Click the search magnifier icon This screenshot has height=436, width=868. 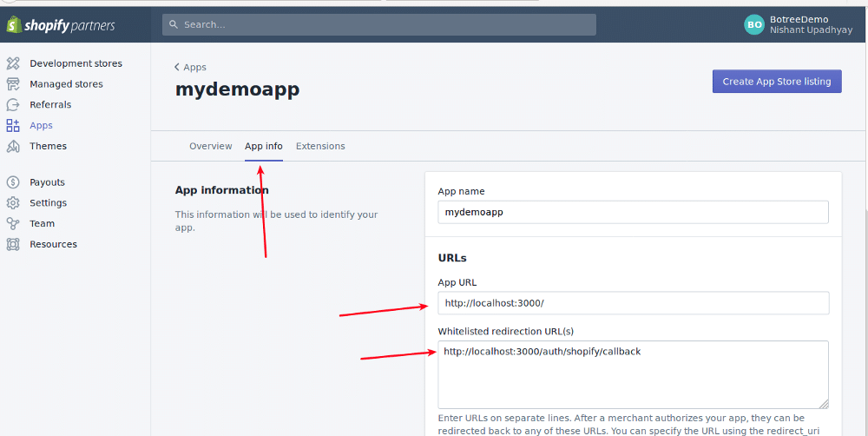(174, 24)
